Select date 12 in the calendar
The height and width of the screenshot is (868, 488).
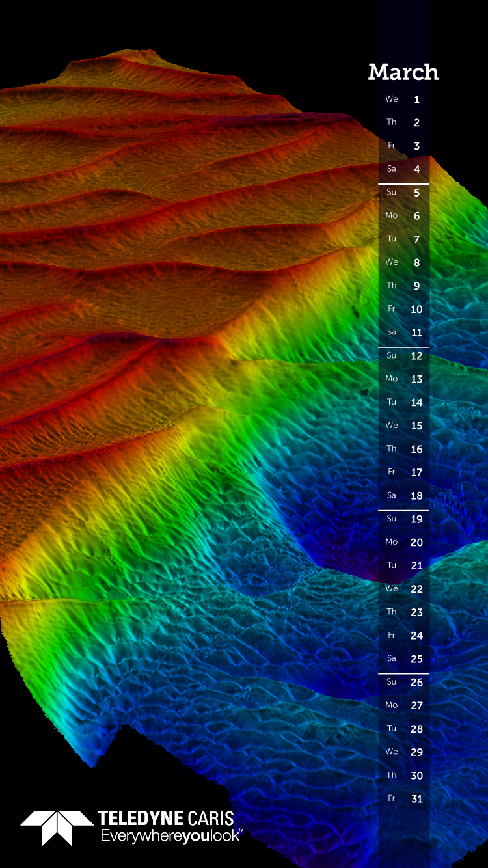coord(417,356)
